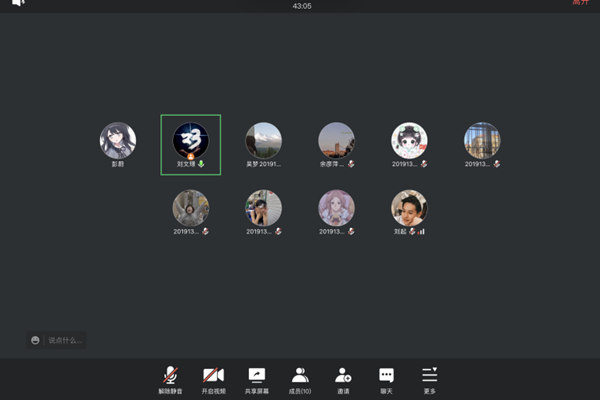The width and height of the screenshot is (600, 400).
Task: Open the 邀请 invite icon
Action: [x=343, y=379]
